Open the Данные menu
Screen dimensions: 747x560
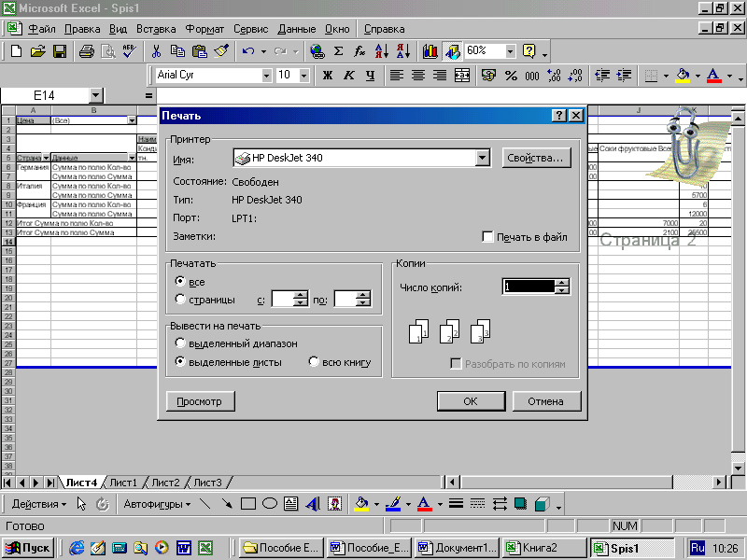pos(296,29)
